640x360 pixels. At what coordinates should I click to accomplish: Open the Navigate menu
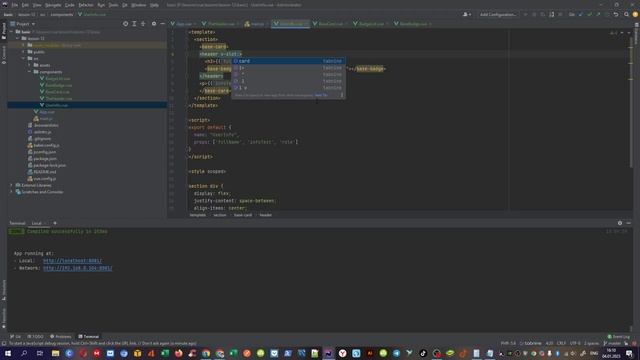[x=53, y=5]
